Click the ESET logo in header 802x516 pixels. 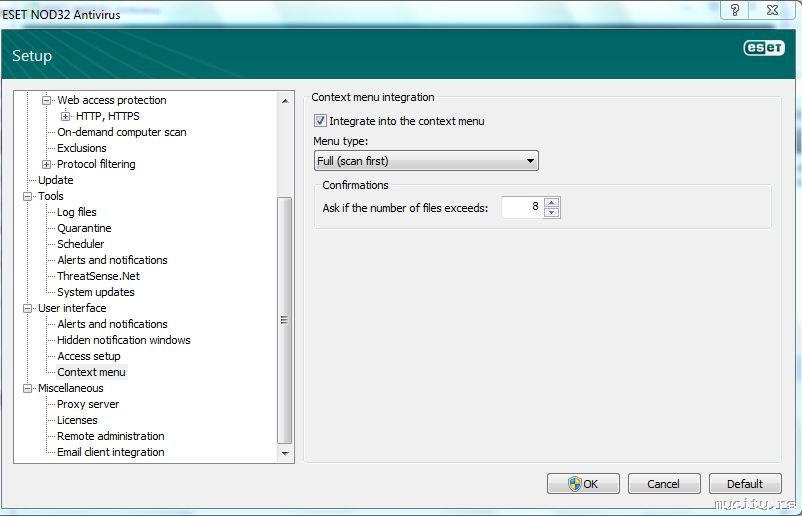(x=764, y=48)
